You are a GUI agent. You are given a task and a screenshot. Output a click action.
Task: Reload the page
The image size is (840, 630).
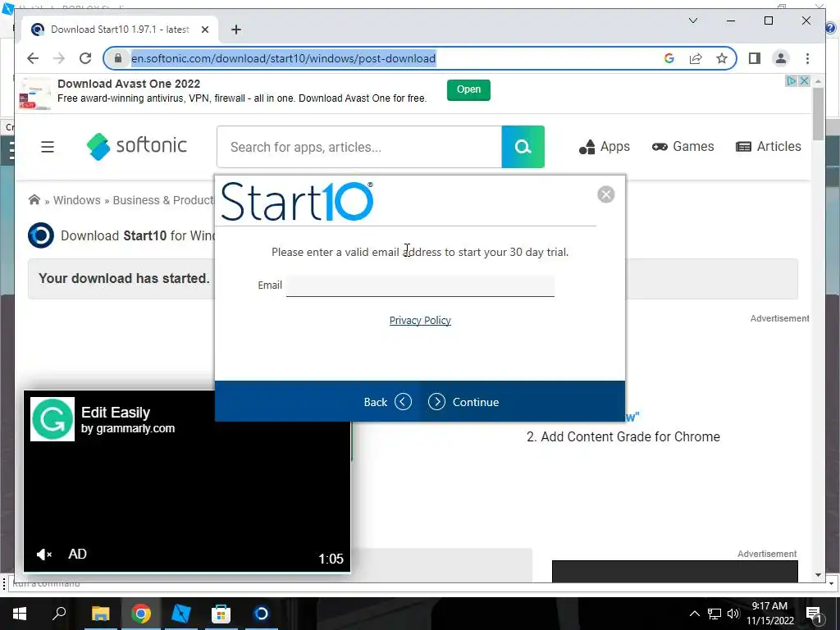85,58
